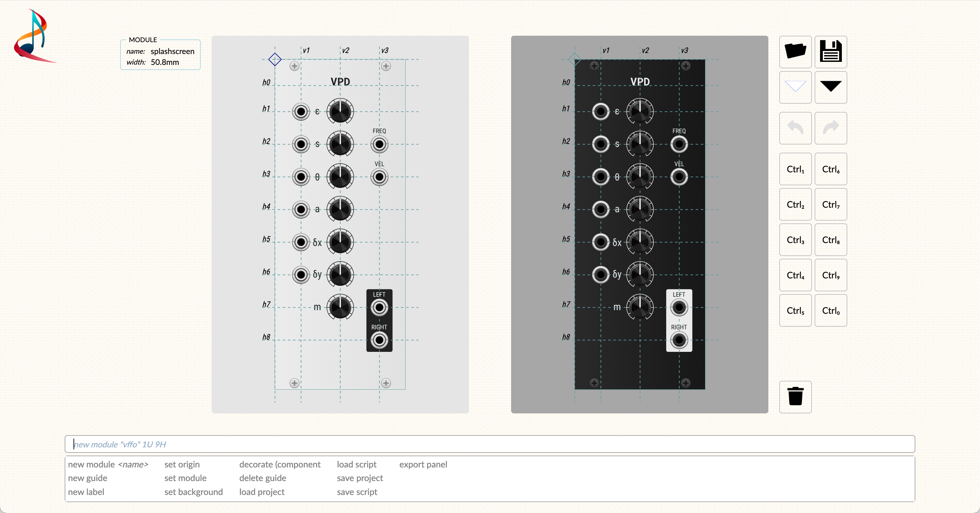The height and width of the screenshot is (513, 980).
Task: Click the Ctrl₅ button
Action: (795, 310)
